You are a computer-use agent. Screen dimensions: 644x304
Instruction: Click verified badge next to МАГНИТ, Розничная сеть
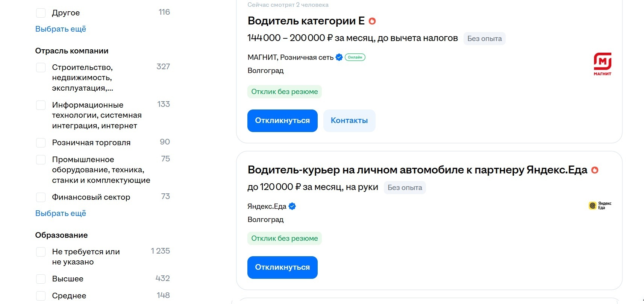[339, 57]
